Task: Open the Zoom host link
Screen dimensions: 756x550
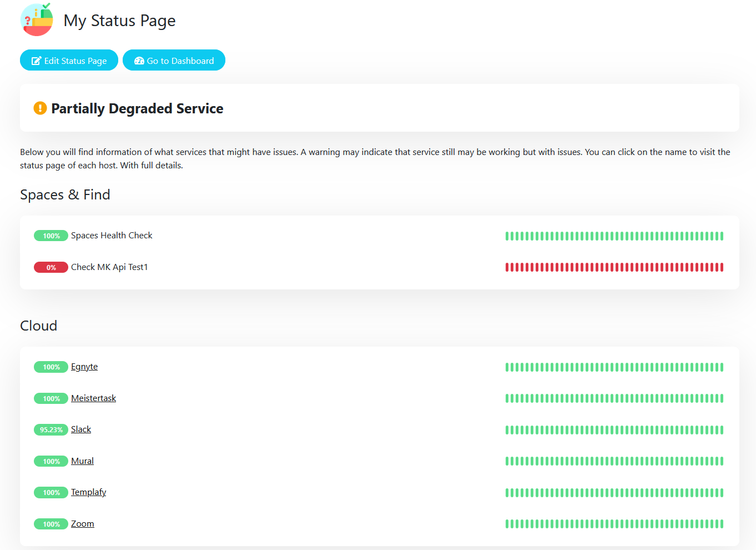Action: coord(83,524)
